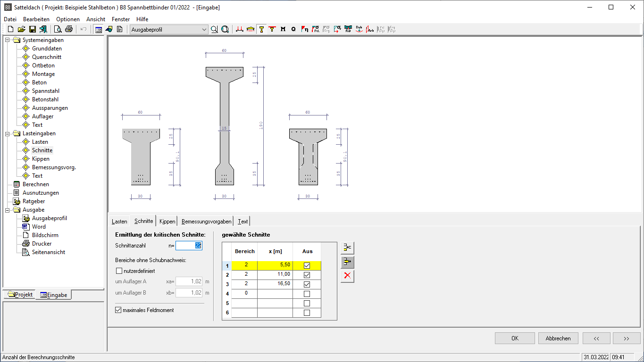
Task: Check the Aus checkbox in row 4
Action: [307, 294]
